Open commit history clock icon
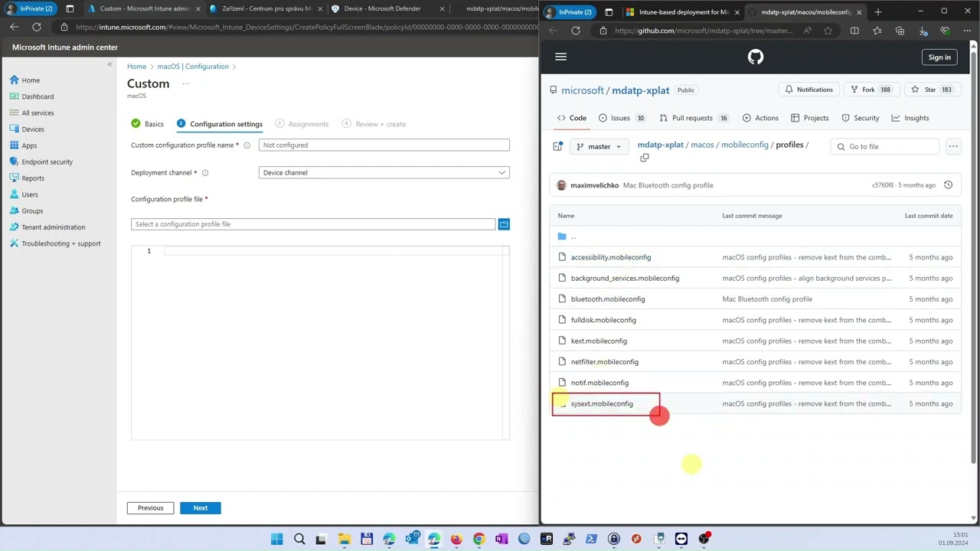 [x=948, y=185]
